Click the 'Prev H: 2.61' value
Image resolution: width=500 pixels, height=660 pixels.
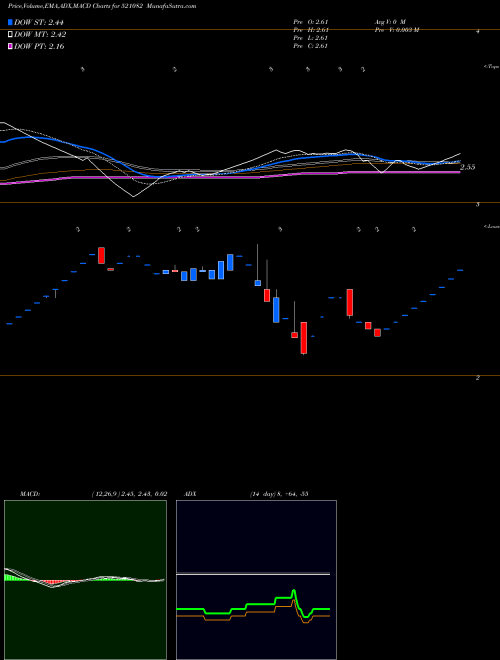(310, 30)
